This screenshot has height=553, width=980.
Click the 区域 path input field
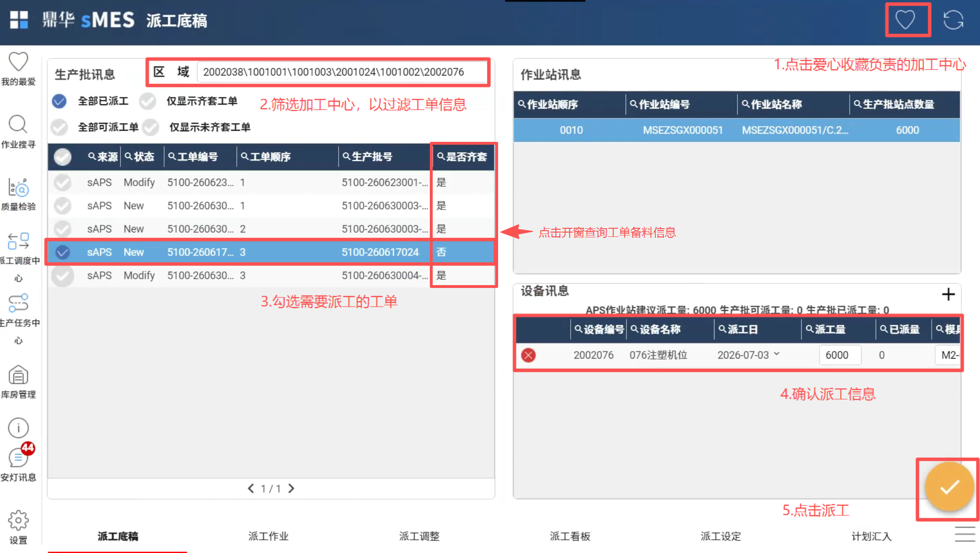point(341,72)
